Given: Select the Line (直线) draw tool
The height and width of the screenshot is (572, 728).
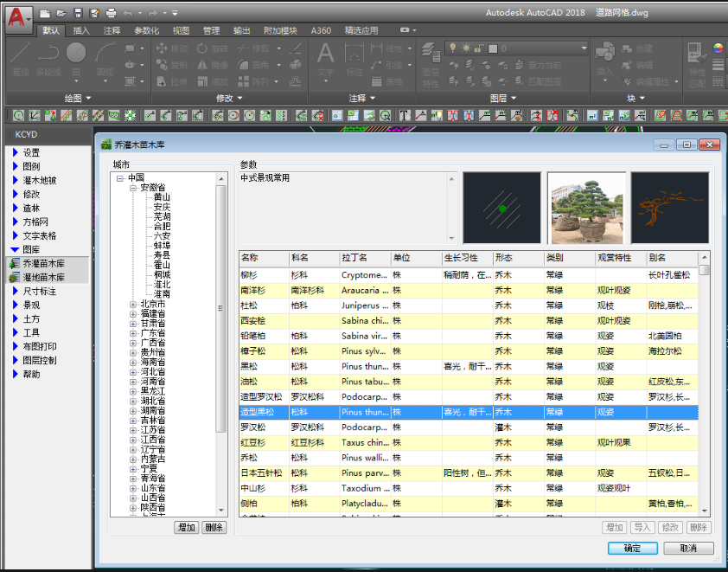Looking at the screenshot, I should [22, 58].
